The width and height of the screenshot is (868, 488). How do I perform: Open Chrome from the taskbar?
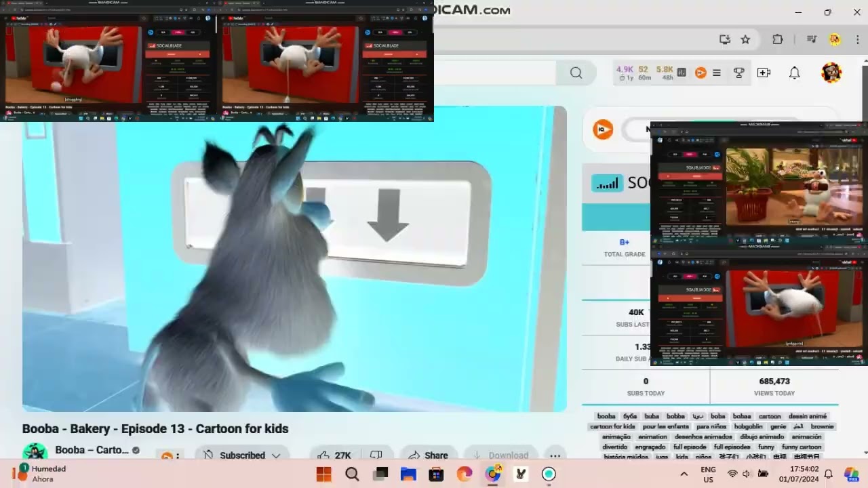[493, 474]
